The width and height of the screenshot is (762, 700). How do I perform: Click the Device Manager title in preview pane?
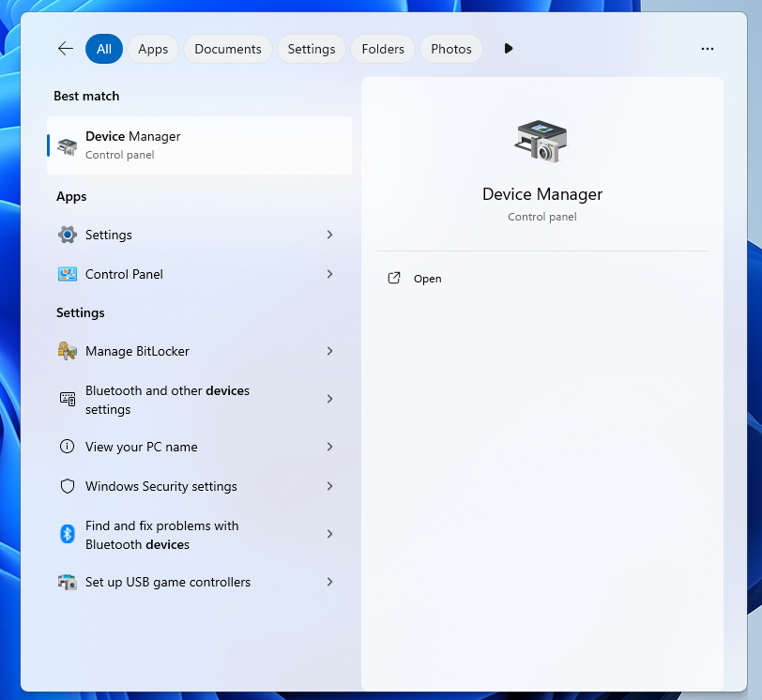tap(542, 194)
